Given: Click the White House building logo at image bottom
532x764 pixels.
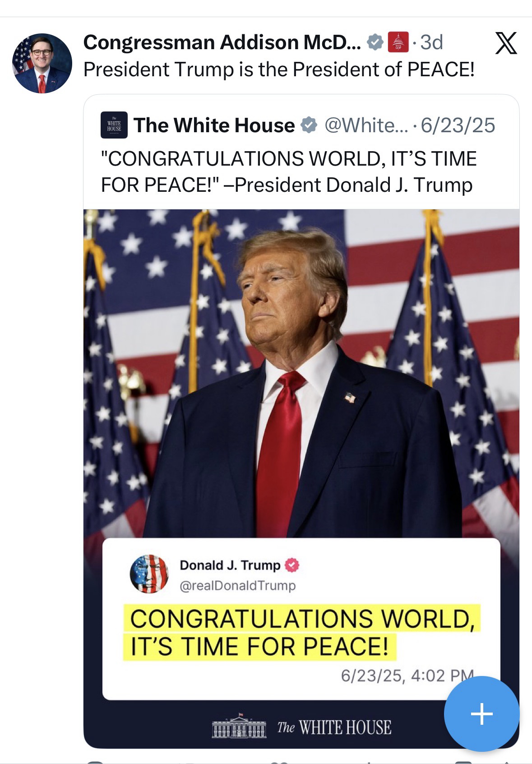Looking at the screenshot, I should pos(239,727).
